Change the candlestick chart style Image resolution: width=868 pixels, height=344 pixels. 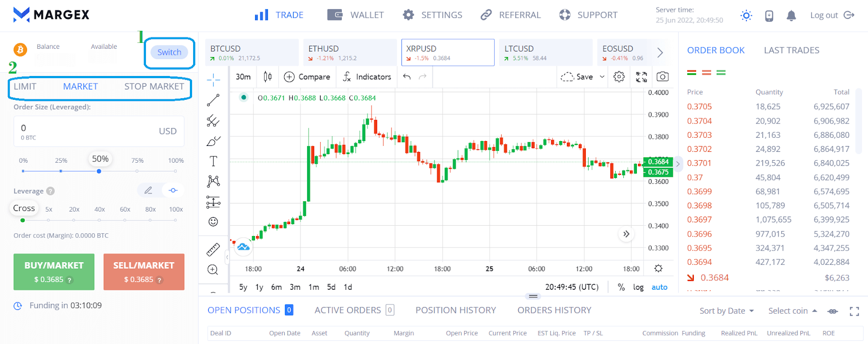click(x=267, y=77)
